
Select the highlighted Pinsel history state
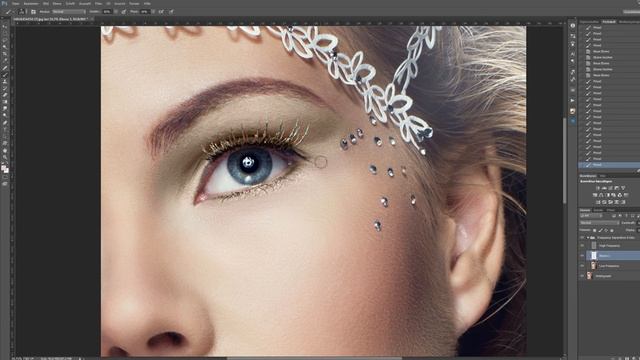click(x=609, y=164)
